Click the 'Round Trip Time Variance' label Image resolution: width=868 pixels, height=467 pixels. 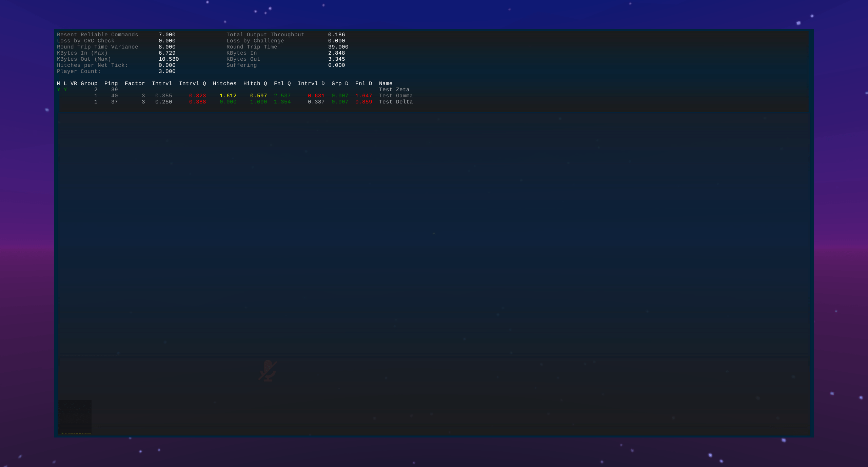coord(98,47)
